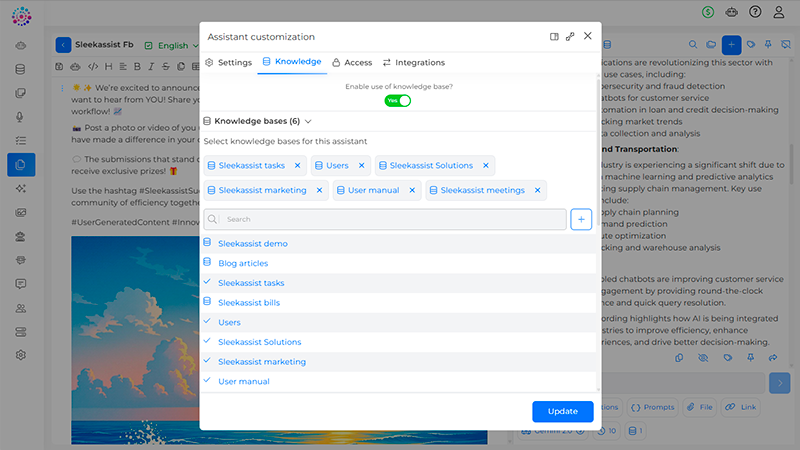Switch to the Access tab

352,62
